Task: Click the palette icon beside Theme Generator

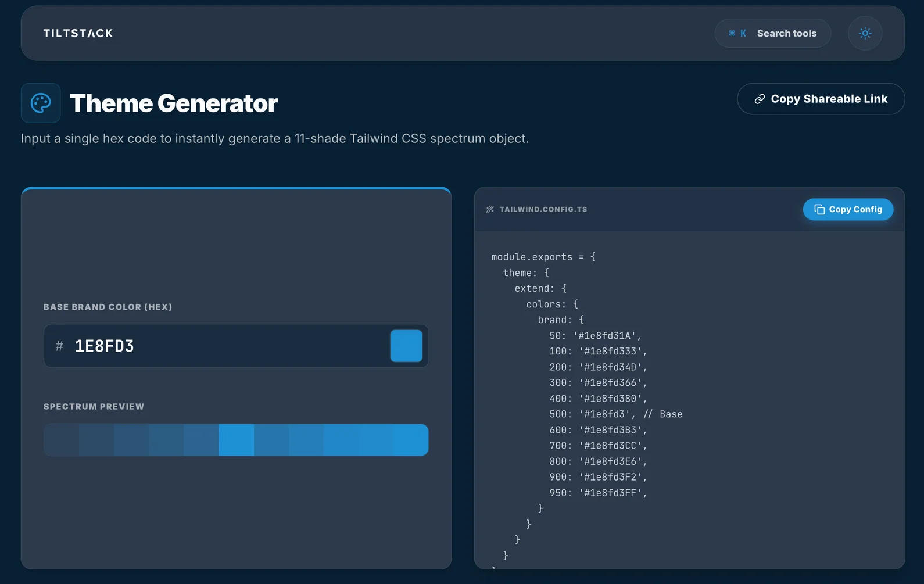Action: 41,103
